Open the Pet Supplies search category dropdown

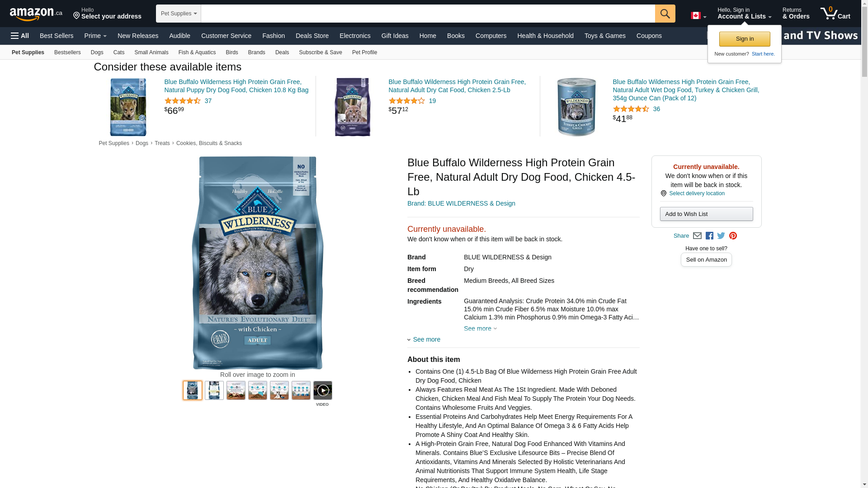pyautogui.click(x=179, y=14)
